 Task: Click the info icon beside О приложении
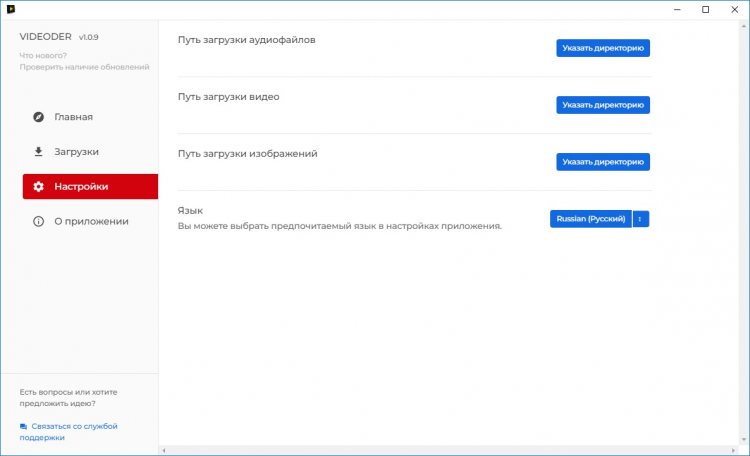(38, 221)
